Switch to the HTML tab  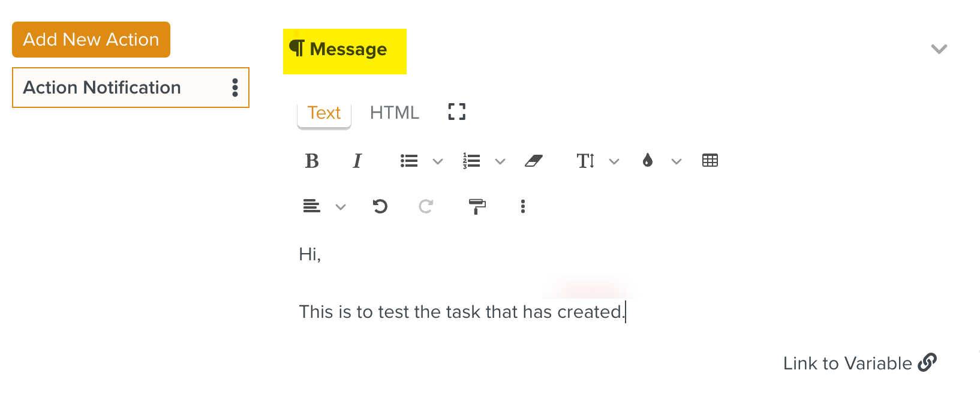coord(394,112)
